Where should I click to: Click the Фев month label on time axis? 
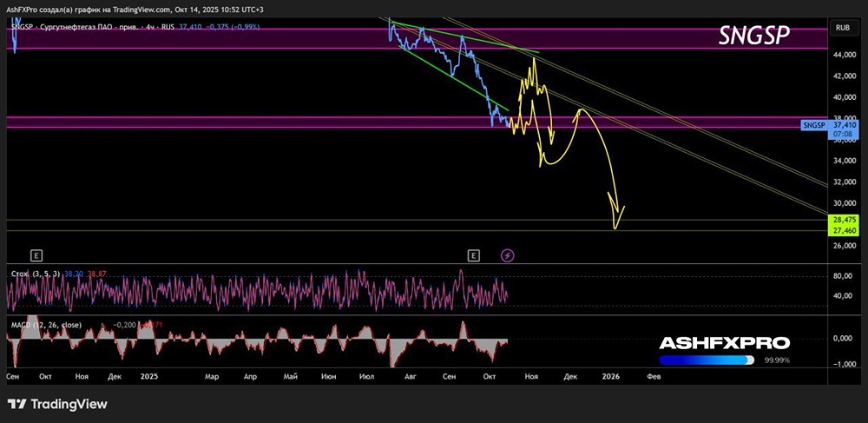[x=654, y=376]
